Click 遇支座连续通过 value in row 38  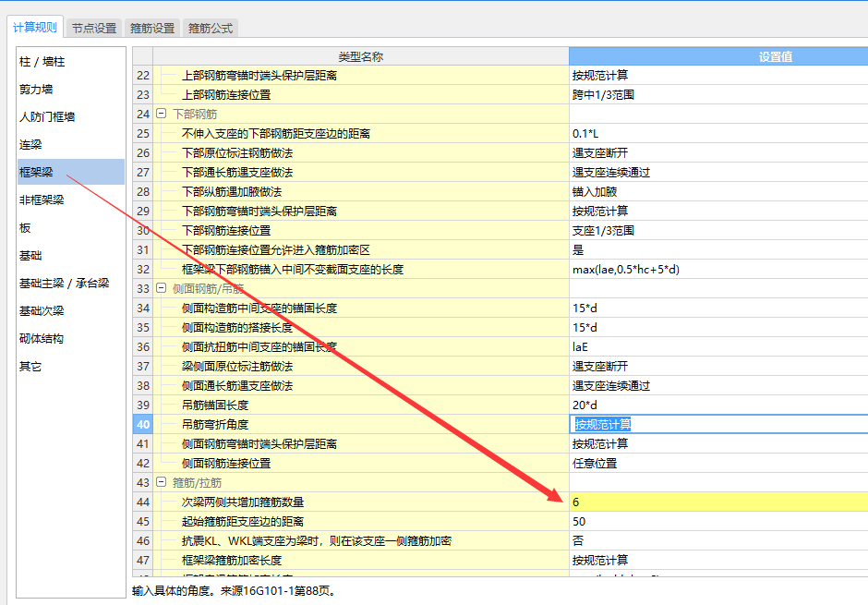point(718,385)
